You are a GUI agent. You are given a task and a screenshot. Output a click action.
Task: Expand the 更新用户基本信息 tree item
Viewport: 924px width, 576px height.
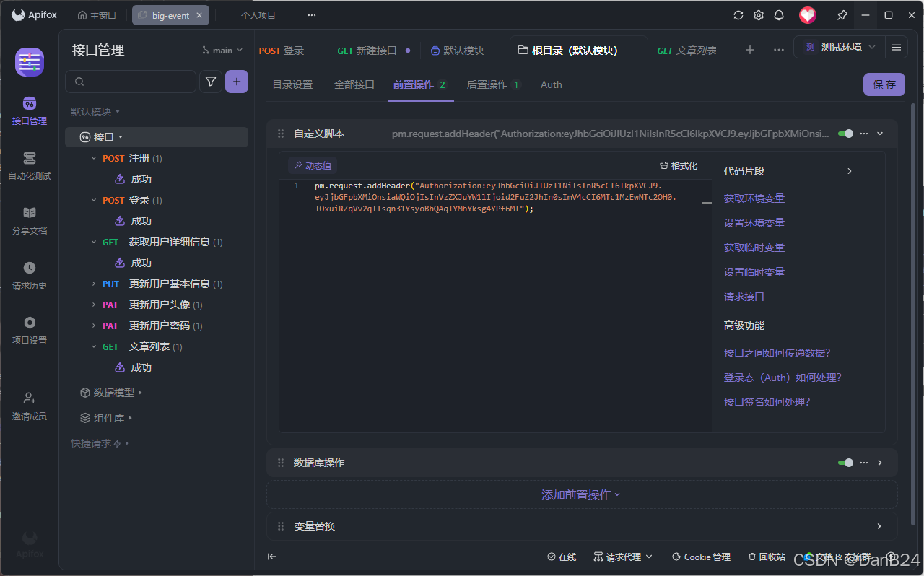click(94, 284)
